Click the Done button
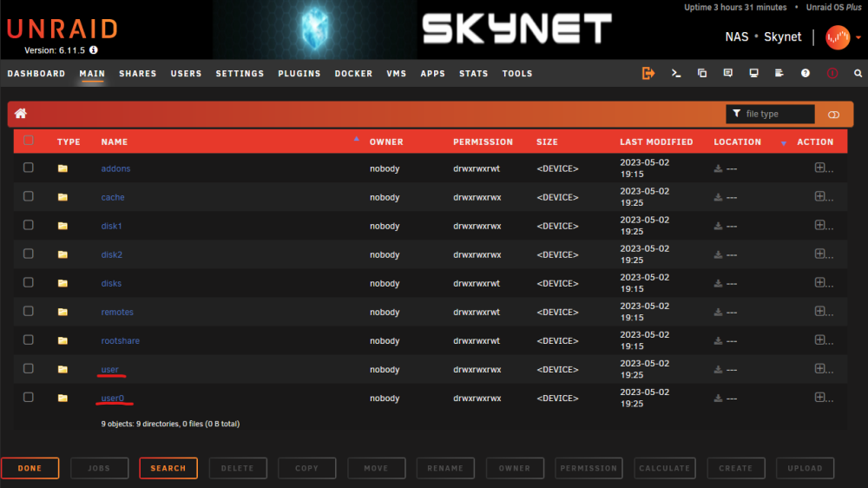The image size is (868, 488). [x=30, y=468]
